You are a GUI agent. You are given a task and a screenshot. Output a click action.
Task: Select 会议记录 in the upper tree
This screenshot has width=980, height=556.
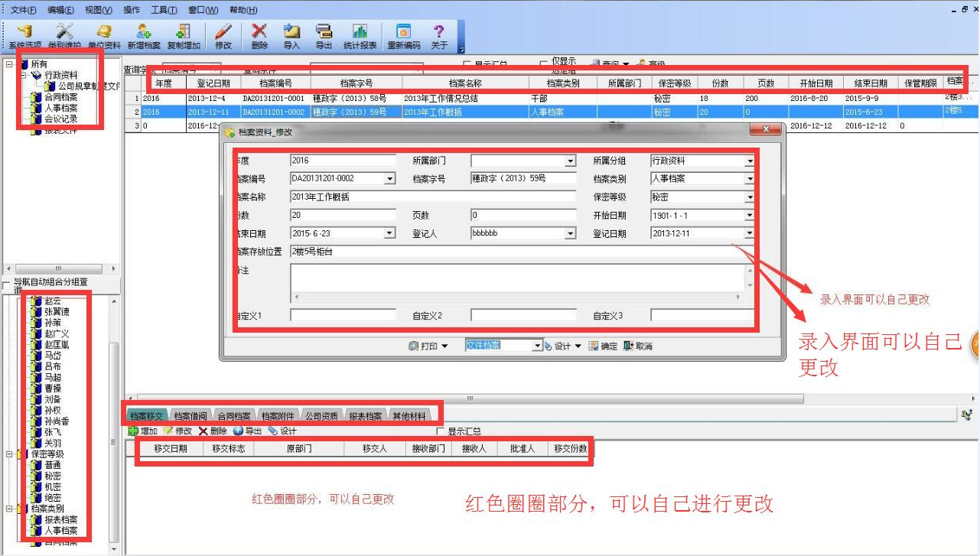pyautogui.click(x=60, y=119)
